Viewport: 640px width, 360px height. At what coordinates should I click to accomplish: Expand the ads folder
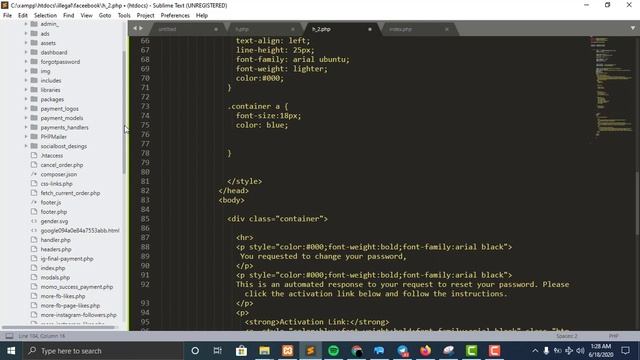(26, 33)
